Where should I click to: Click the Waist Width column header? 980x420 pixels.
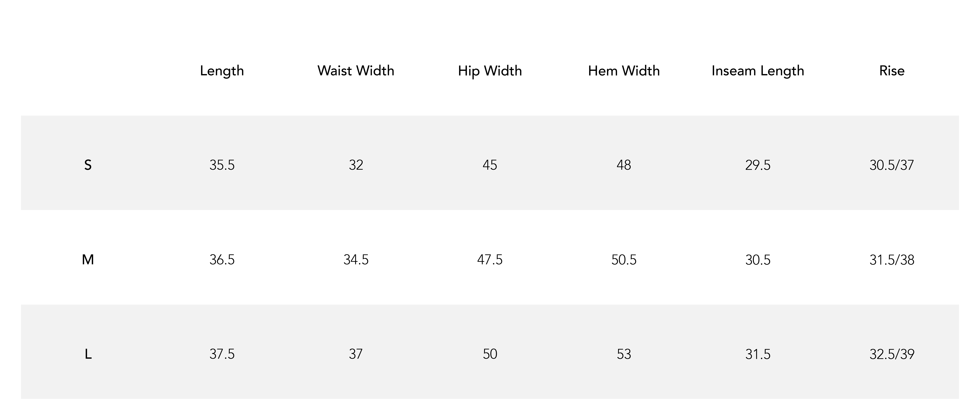click(x=356, y=70)
